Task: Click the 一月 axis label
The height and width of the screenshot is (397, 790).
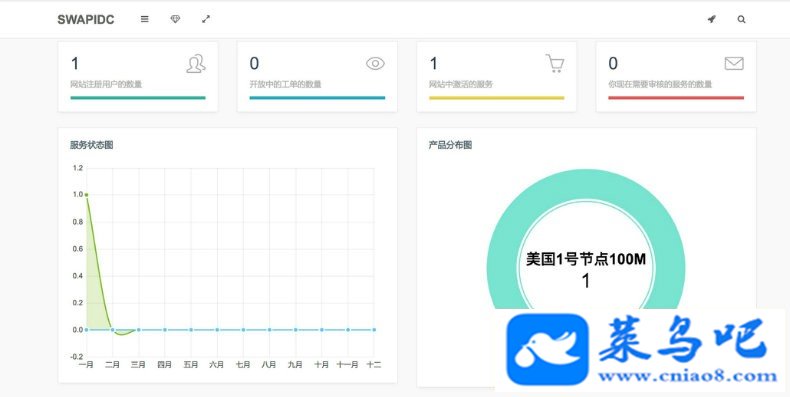Action: (86, 364)
